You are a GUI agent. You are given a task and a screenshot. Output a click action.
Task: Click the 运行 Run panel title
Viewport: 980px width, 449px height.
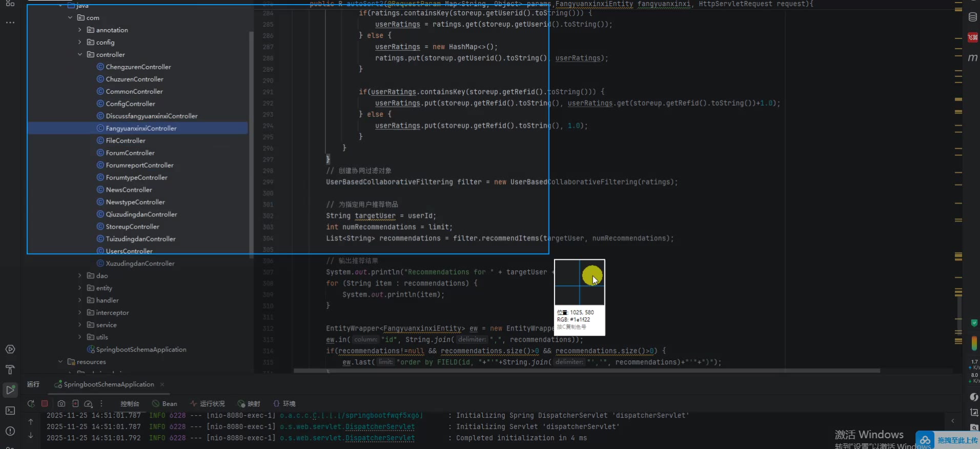33,384
